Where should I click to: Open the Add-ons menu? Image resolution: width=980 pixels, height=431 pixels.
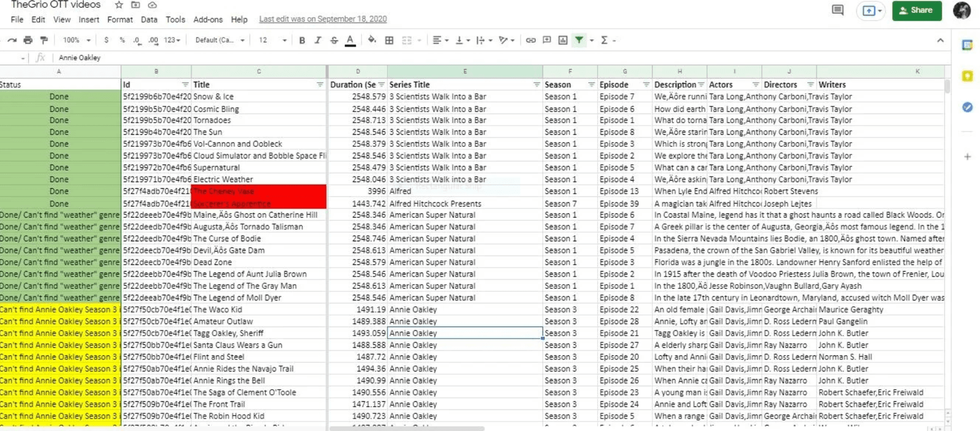(x=208, y=20)
